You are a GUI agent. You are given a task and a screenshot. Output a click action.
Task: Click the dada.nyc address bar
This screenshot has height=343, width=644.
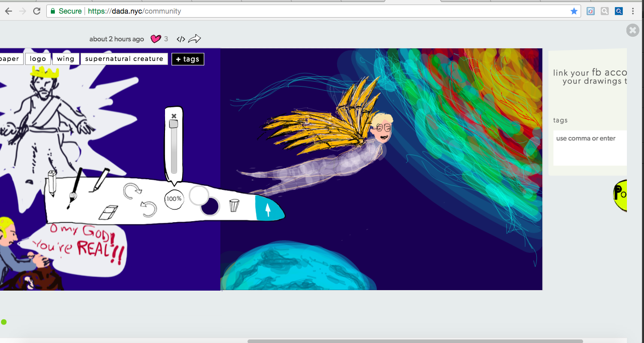click(313, 11)
